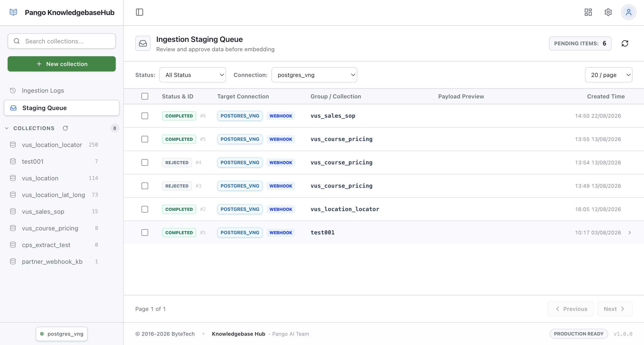This screenshot has width=644, height=345.
Task: Click the history icon next to Ingestion Logs
Action: 13,90
